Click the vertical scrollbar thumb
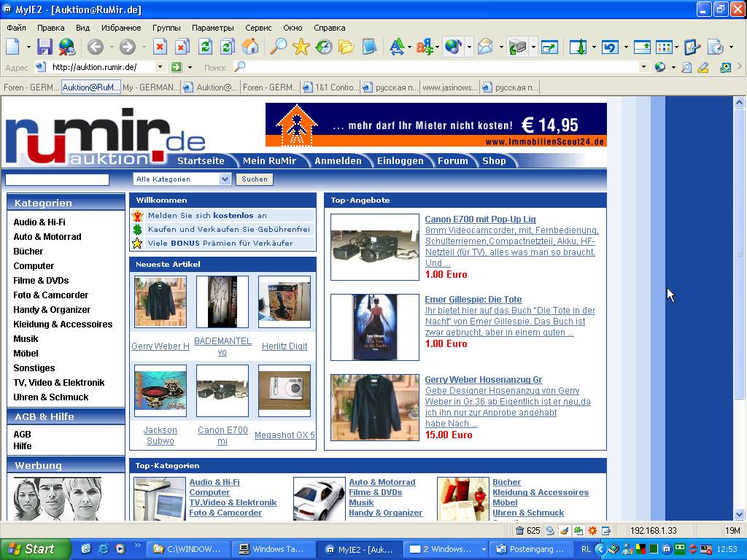This screenshot has height=560, width=747. [739, 253]
